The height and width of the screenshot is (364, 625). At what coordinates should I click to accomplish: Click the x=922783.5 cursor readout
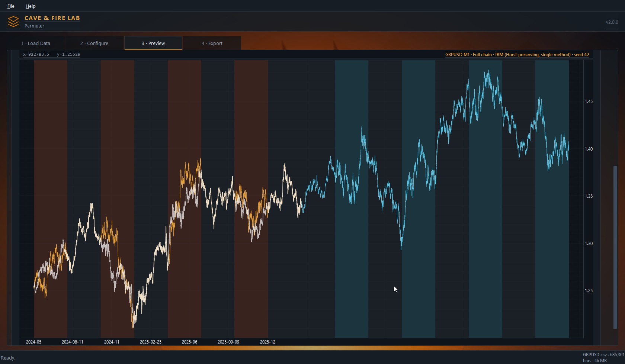pyautogui.click(x=36, y=54)
